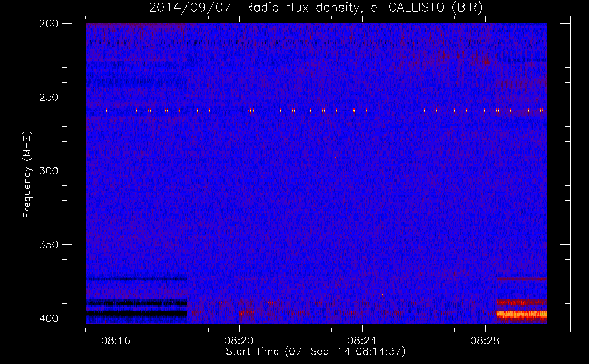589x364 pixels.
Task: Click the bright yellow burst near 400 MHz
Action: (x=522, y=314)
